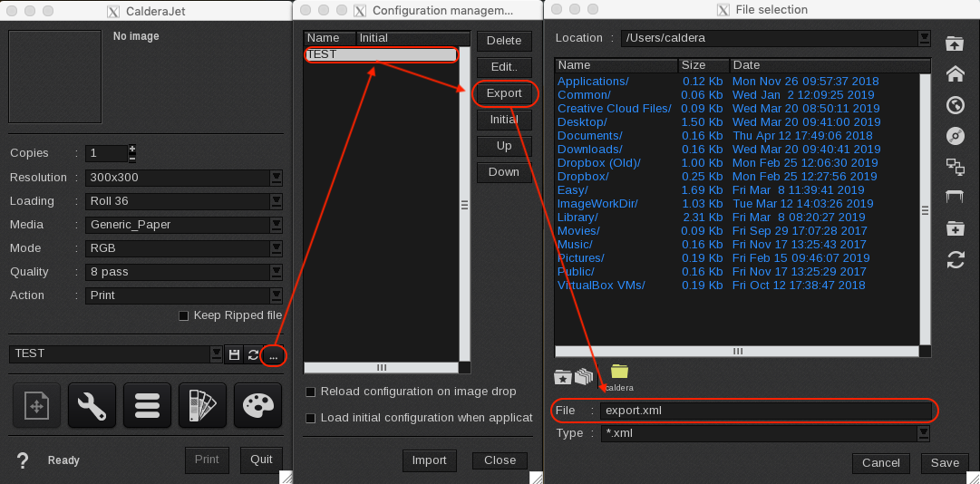980x484 pixels.
Task: Check Load initial configuration option
Action: (x=311, y=418)
